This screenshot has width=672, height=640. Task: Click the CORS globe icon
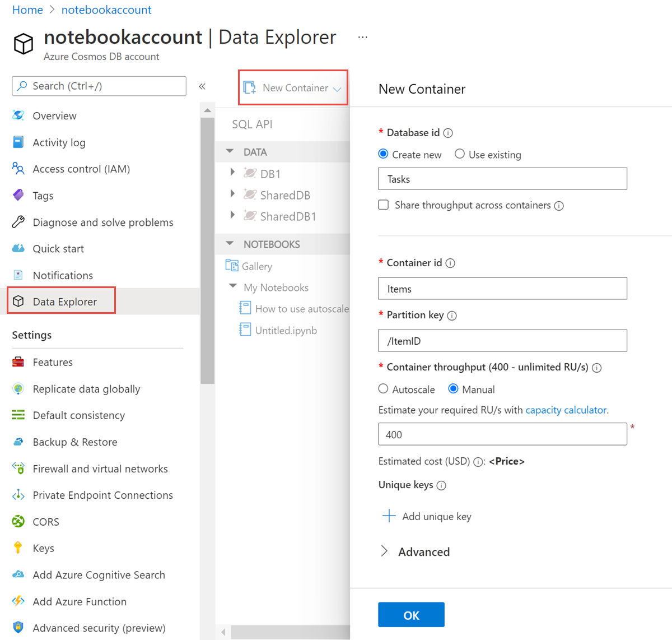click(18, 521)
